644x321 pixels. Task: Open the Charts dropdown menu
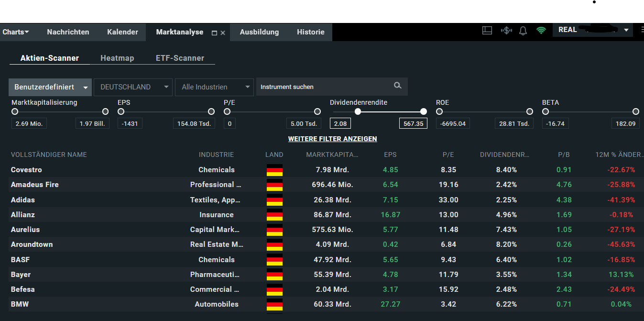point(16,32)
